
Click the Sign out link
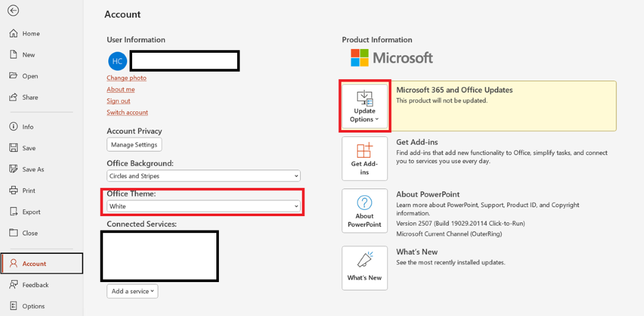(118, 101)
